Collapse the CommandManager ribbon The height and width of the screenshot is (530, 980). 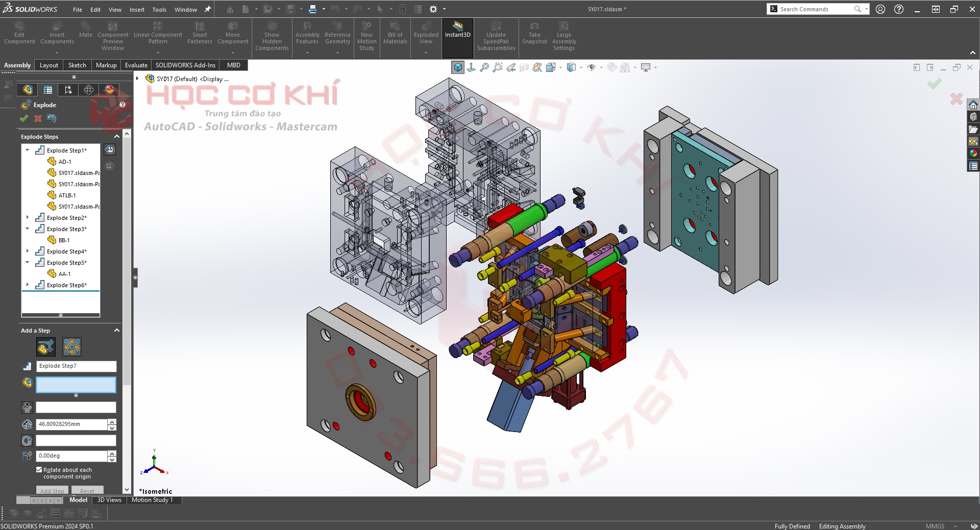tap(973, 53)
